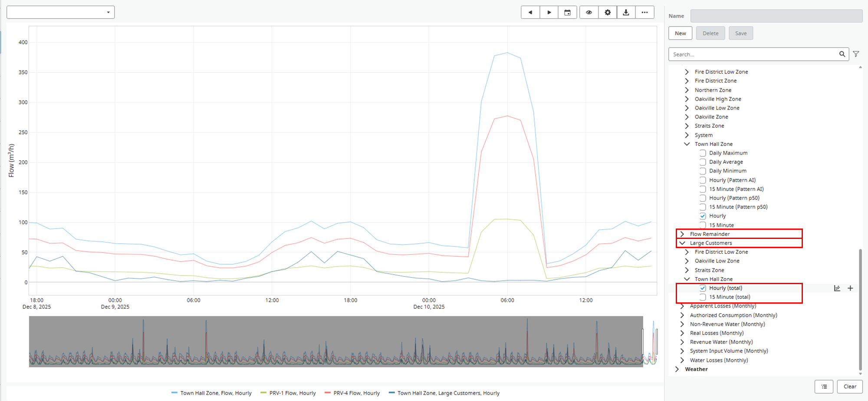Click chart icon next to Hourly (total)
868x401 pixels.
837,288
